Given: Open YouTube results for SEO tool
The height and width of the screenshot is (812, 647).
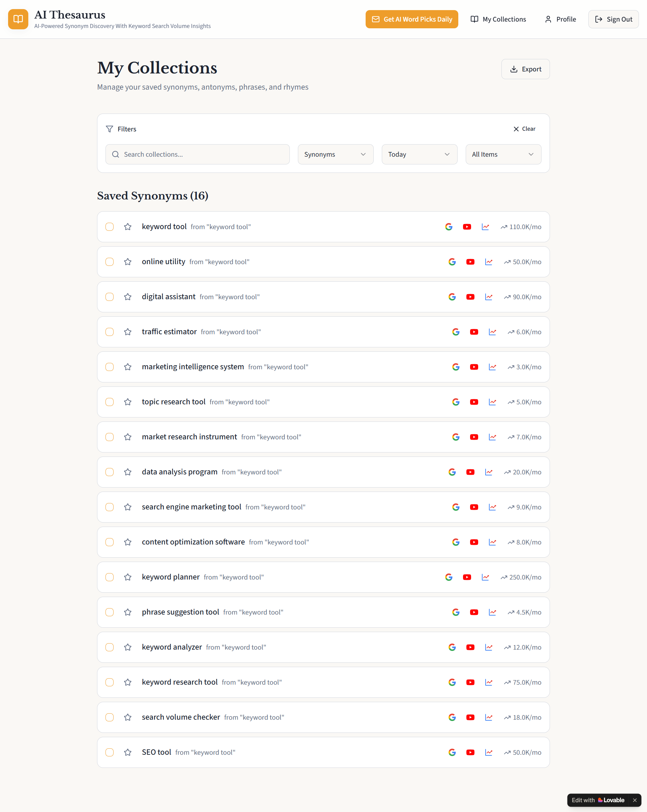Looking at the screenshot, I should [470, 752].
